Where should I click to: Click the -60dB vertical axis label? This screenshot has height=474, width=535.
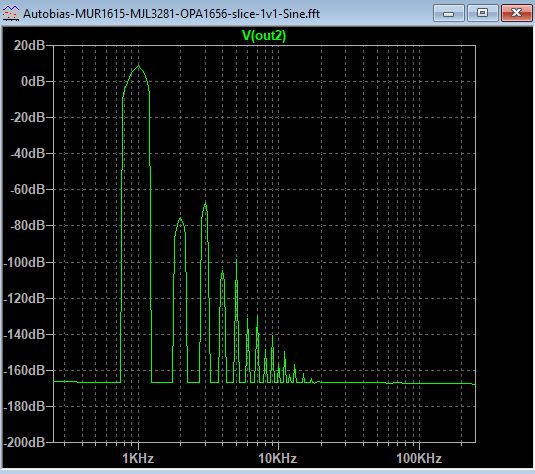[28, 189]
